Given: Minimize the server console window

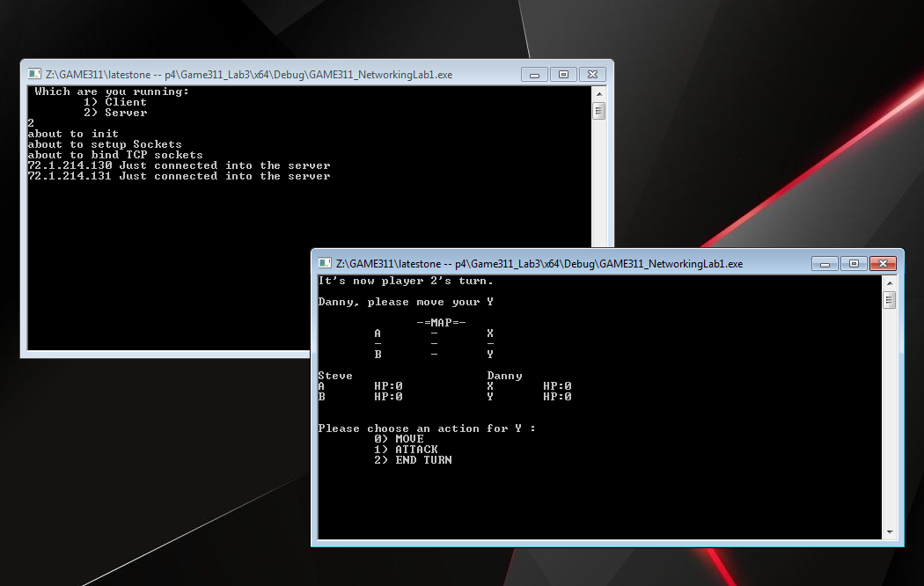Looking at the screenshot, I should coord(534,75).
